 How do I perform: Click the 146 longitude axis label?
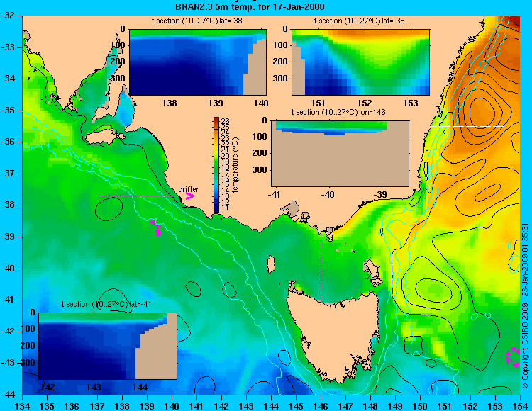click(321, 406)
